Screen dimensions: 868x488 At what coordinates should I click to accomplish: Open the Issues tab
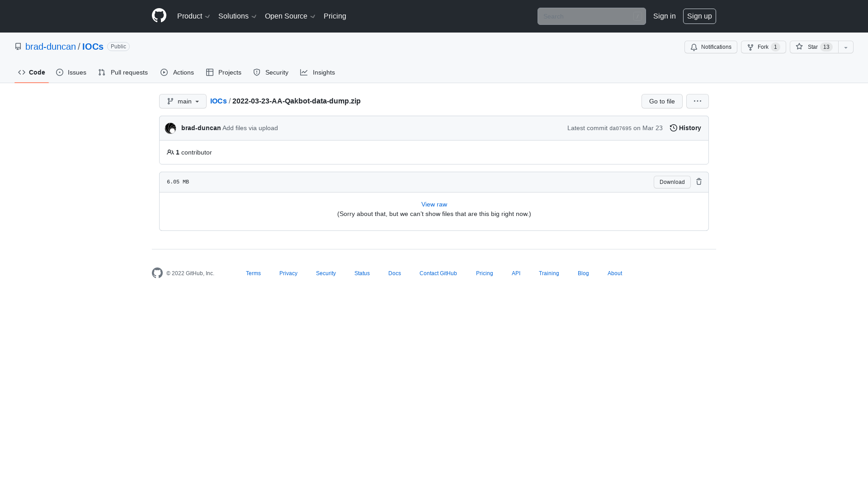(71, 72)
